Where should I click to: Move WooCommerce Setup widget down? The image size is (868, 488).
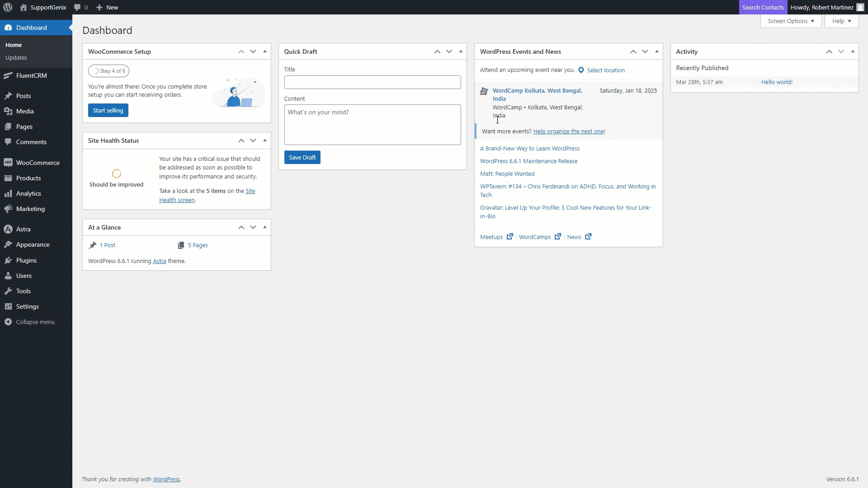click(253, 52)
